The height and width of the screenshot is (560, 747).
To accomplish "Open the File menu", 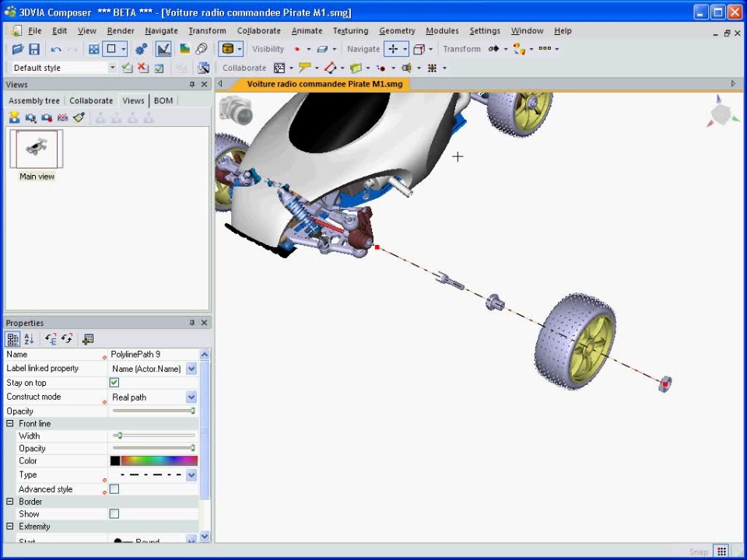I will coord(35,31).
